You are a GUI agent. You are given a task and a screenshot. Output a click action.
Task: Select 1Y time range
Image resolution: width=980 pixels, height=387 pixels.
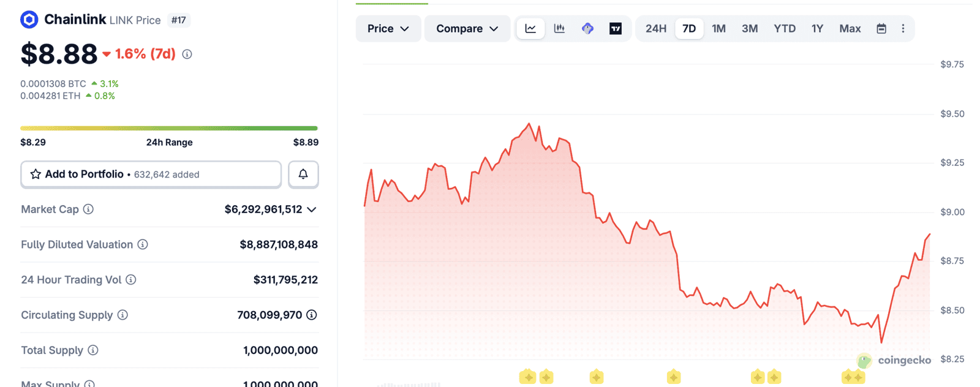pyautogui.click(x=817, y=29)
